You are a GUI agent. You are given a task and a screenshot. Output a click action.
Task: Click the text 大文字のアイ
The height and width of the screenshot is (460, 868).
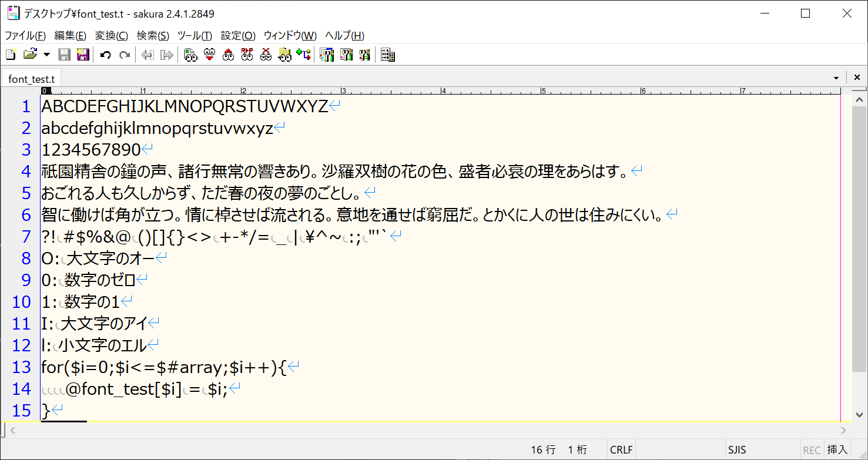[x=104, y=324]
